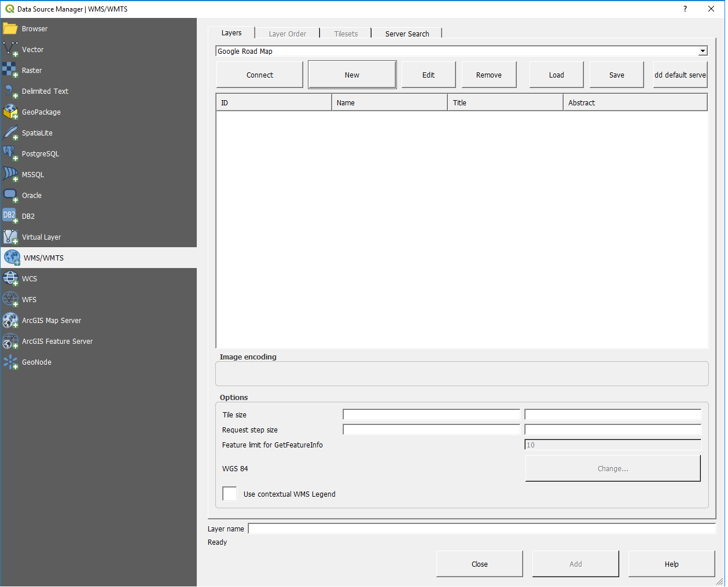Click the WCS service icon

click(x=10, y=278)
